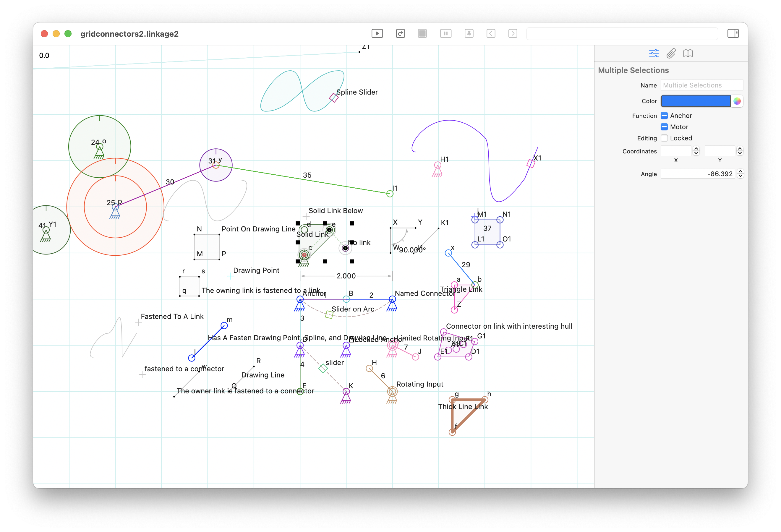This screenshot has width=781, height=532.
Task: Click the back chevron navigation icon
Action: (491, 34)
